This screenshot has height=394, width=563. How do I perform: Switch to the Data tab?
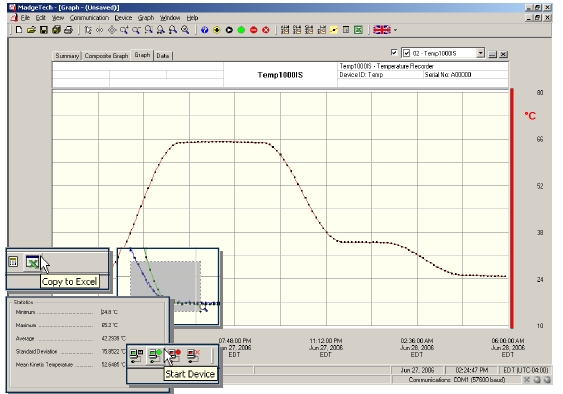[163, 56]
